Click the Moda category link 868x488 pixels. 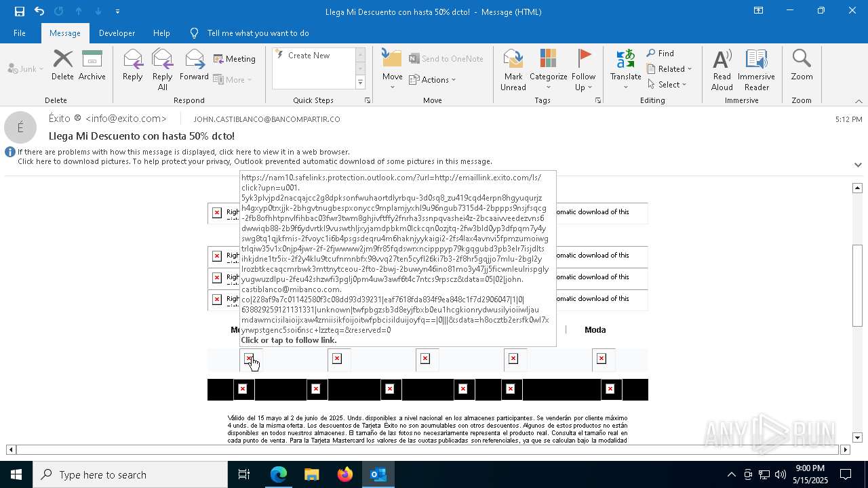point(595,330)
